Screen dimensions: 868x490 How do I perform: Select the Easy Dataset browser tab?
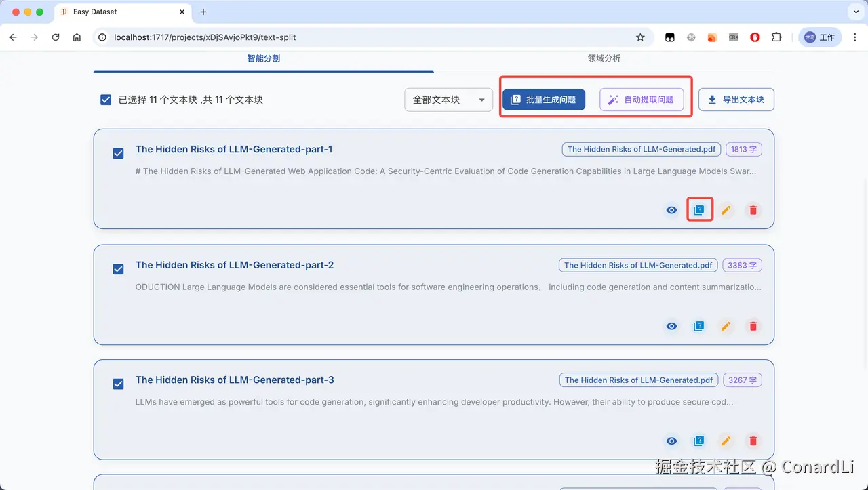pyautogui.click(x=122, y=12)
